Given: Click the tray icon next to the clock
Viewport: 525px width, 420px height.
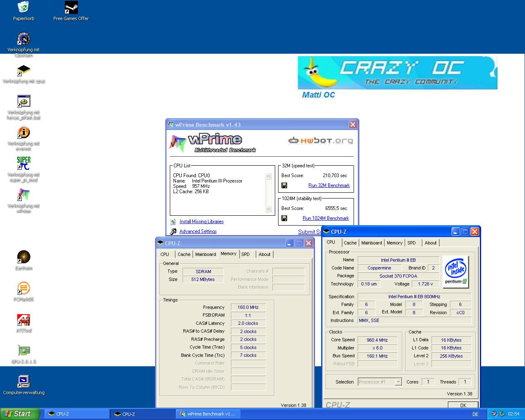Looking at the screenshot, I should [x=502, y=414].
